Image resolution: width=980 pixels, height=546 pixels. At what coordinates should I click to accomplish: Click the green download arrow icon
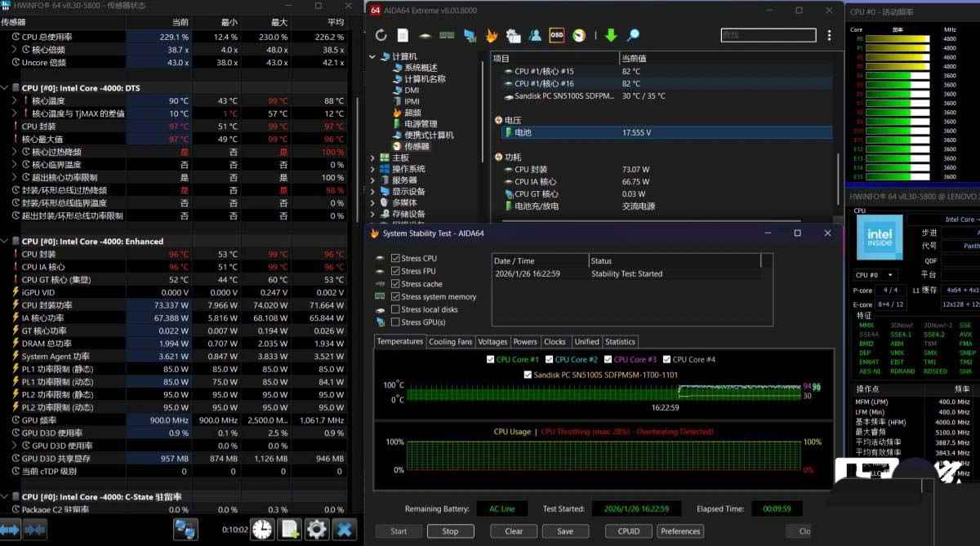(611, 35)
